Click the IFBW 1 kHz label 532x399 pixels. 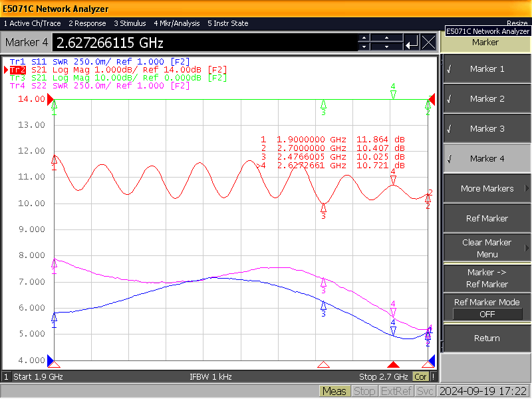click(x=210, y=377)
